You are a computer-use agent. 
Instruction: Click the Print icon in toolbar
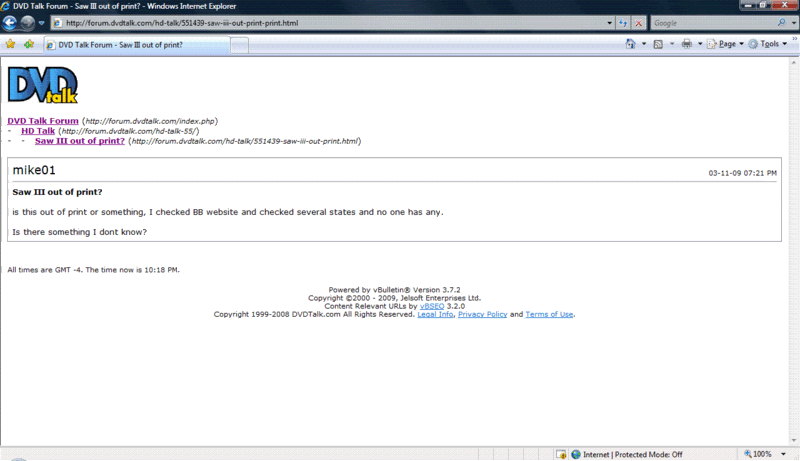click(x=687, y=44)
